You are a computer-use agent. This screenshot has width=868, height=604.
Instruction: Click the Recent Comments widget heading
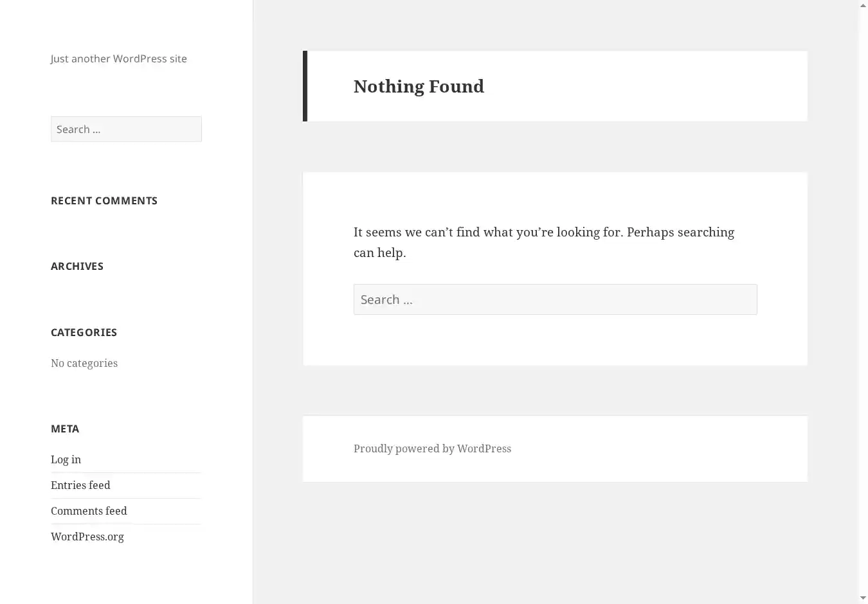[104, 200]
